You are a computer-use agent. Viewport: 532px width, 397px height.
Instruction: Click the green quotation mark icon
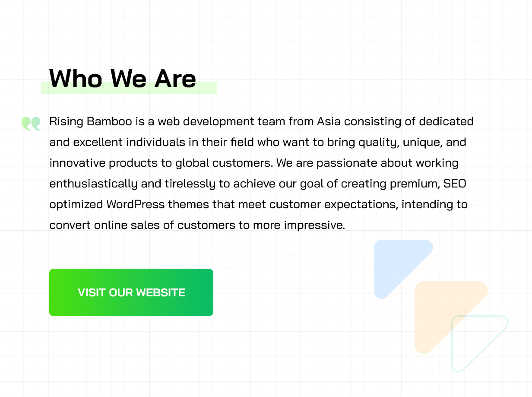[x=31, y=124]
